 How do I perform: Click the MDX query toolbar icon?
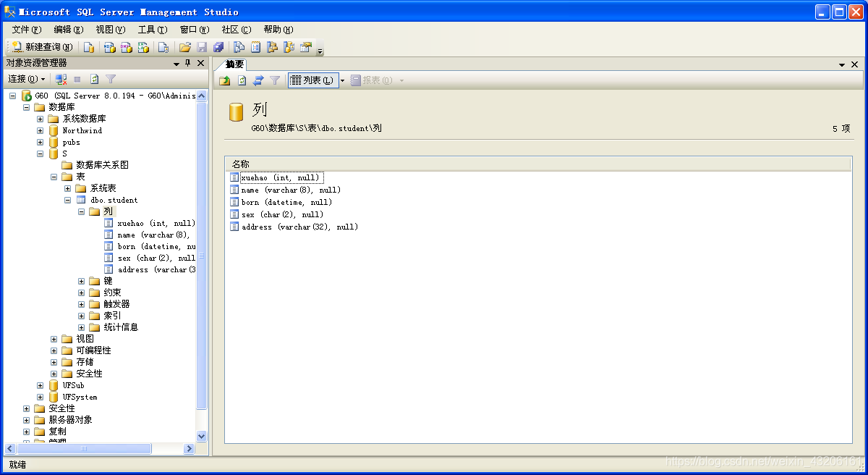pos(109,47)
